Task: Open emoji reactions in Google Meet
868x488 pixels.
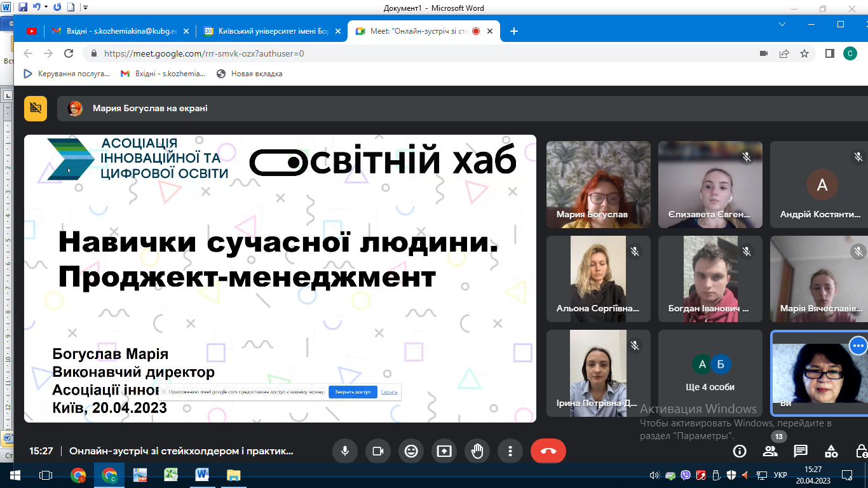Action: click(411, 451)
